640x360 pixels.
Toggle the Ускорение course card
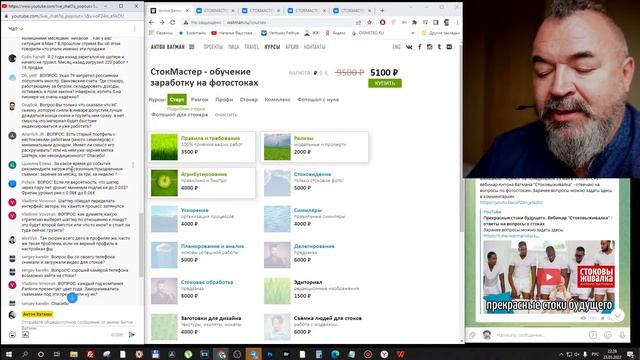(202, 218)
